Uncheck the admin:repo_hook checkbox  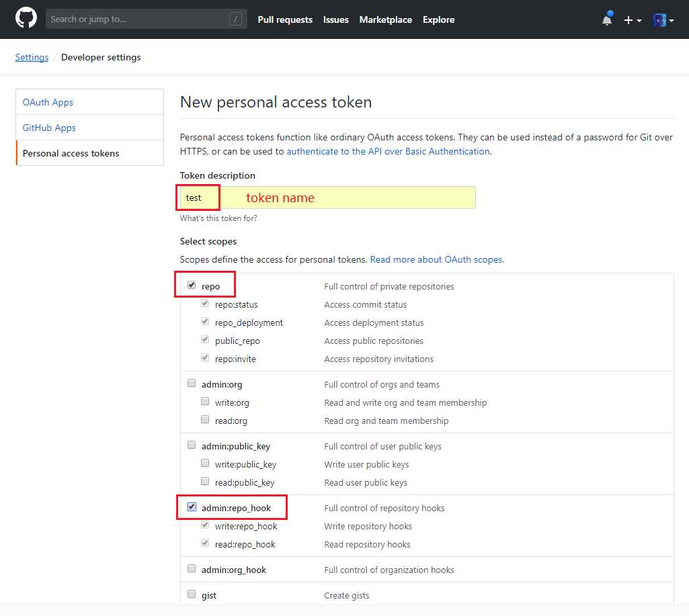[x=192, y=507]
